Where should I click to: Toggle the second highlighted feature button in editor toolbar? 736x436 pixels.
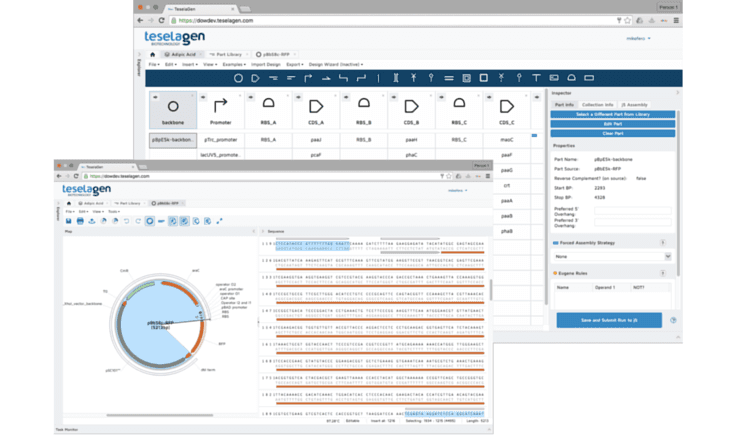[184, 221]
